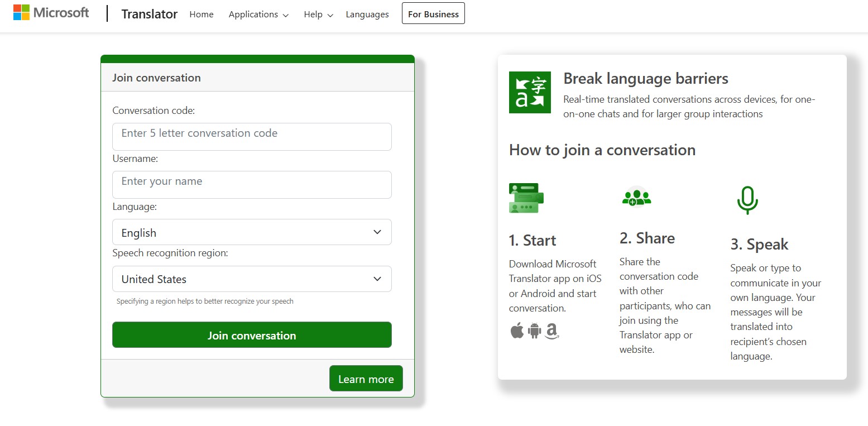
Task: Click the 'Speak or type to communicate' paragraph
Action: click(x=775, y=312)
